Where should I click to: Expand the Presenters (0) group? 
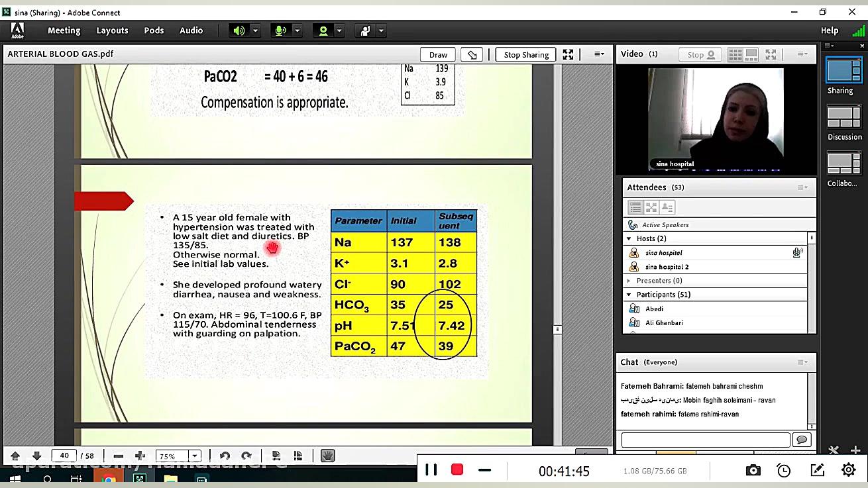[629, 281]
